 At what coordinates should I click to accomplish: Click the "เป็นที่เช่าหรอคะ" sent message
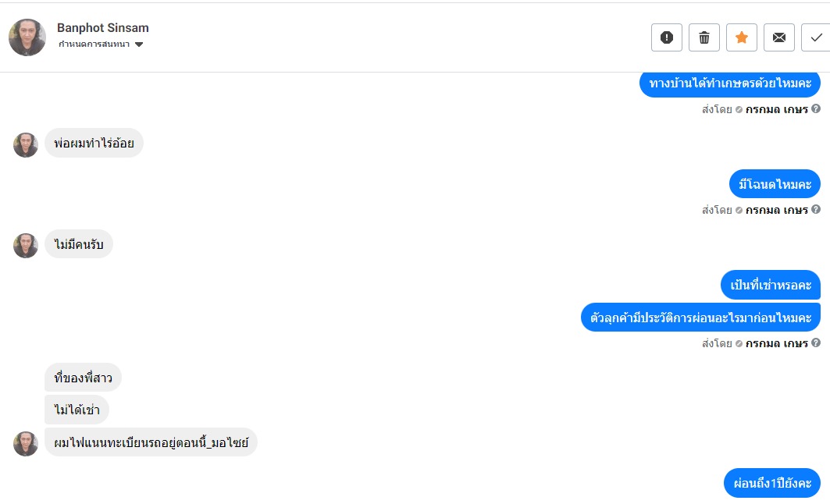(x=770, y=285)
